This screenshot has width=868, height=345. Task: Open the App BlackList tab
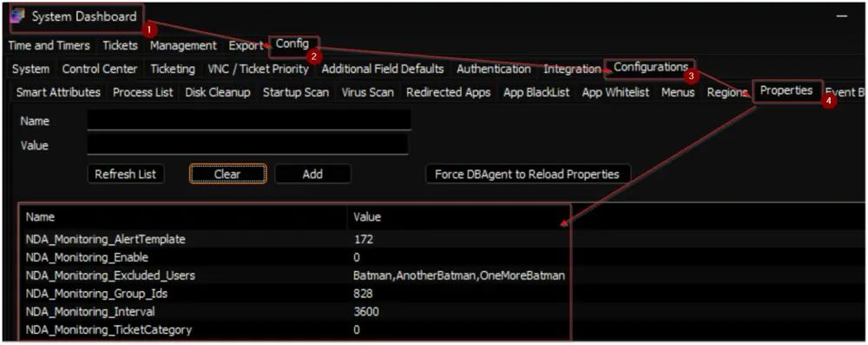(536, 93)
